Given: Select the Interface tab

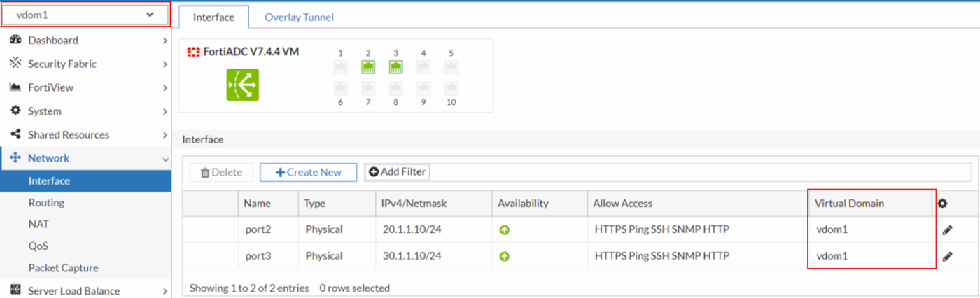Looking at the screenshot, I should 213,17.
